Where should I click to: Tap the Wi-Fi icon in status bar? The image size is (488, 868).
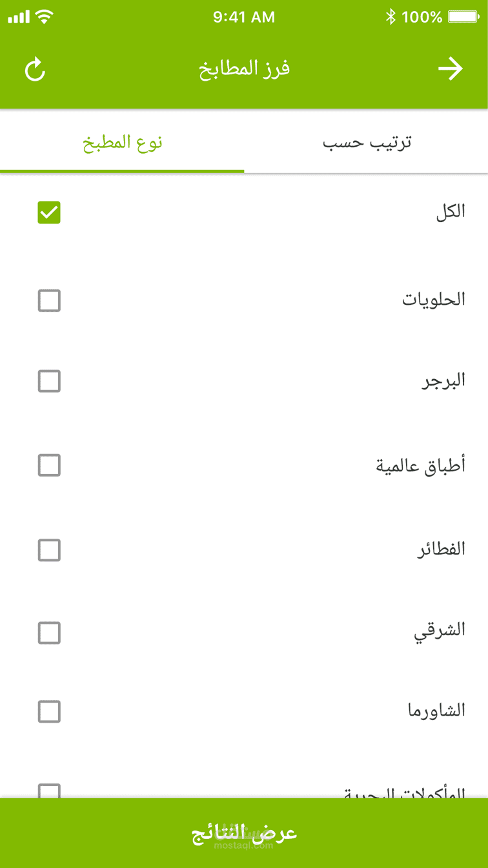point(45,17)
